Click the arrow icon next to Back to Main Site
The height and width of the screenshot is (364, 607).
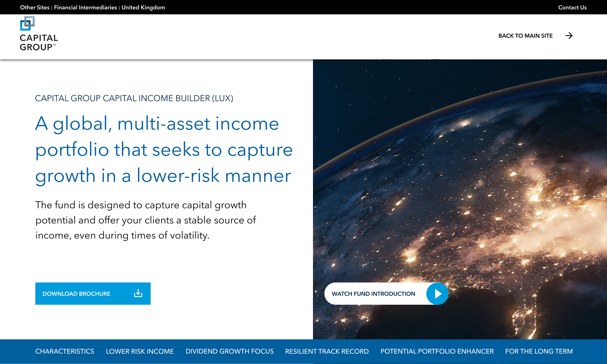point(570,36)
